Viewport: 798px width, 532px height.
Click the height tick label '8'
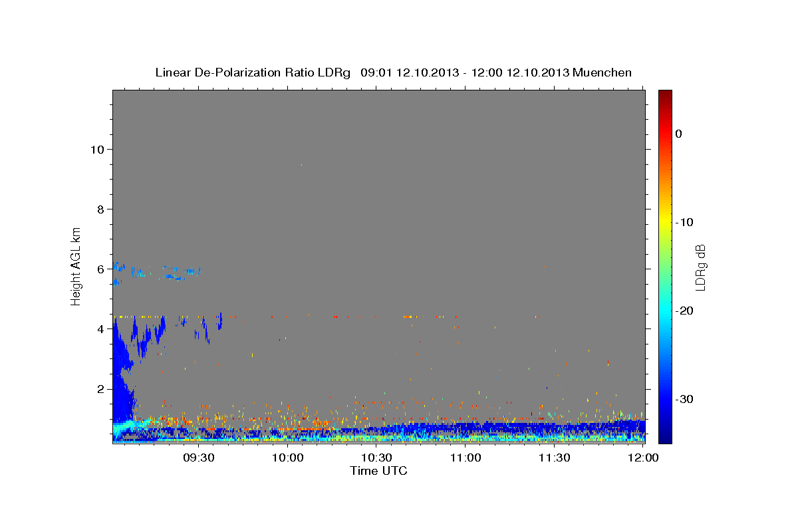point(100,209)
